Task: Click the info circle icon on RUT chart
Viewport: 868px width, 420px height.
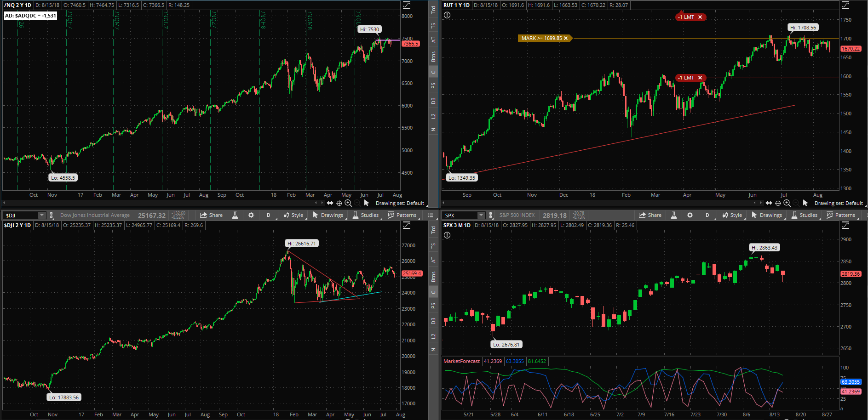Action: click(447, 15)
